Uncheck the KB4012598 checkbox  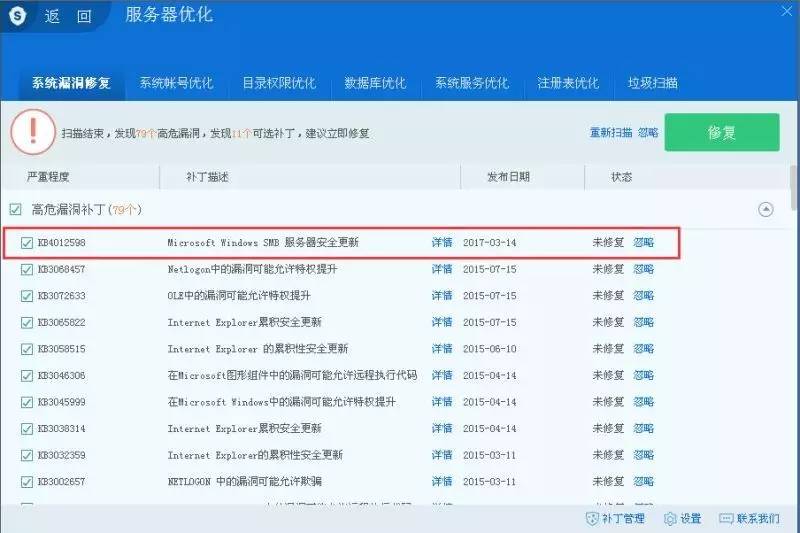(27, 243)
